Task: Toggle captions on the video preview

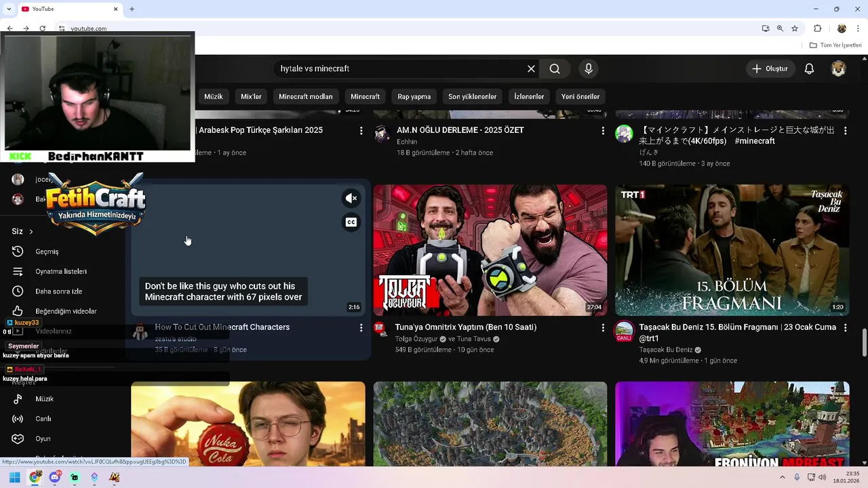Action: (x=351, y=222)
